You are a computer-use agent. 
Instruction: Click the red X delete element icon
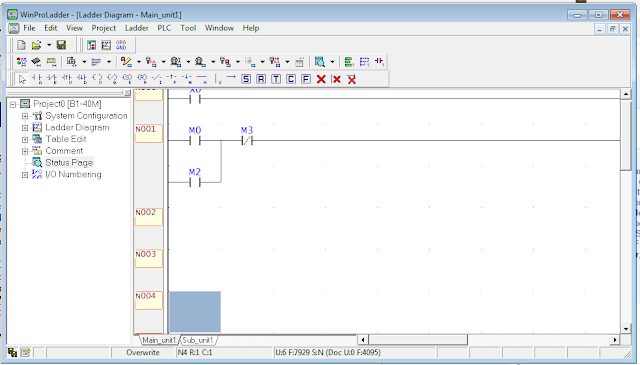(321, 79)
